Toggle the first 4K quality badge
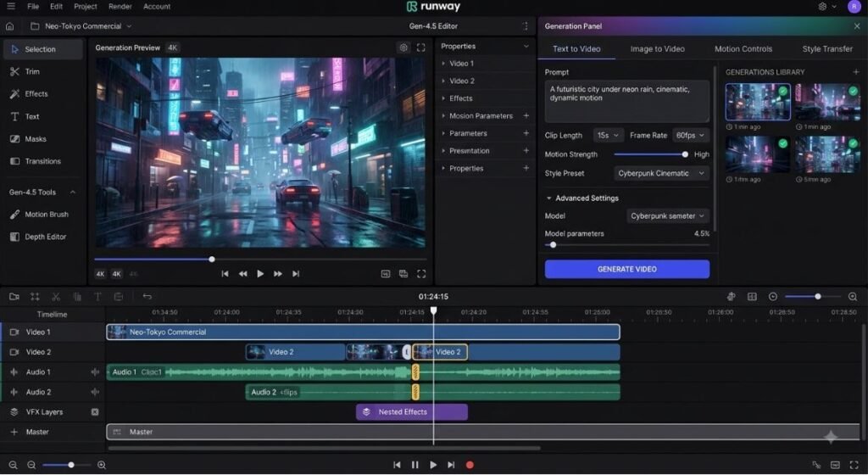868x475 pixels. 100,274
